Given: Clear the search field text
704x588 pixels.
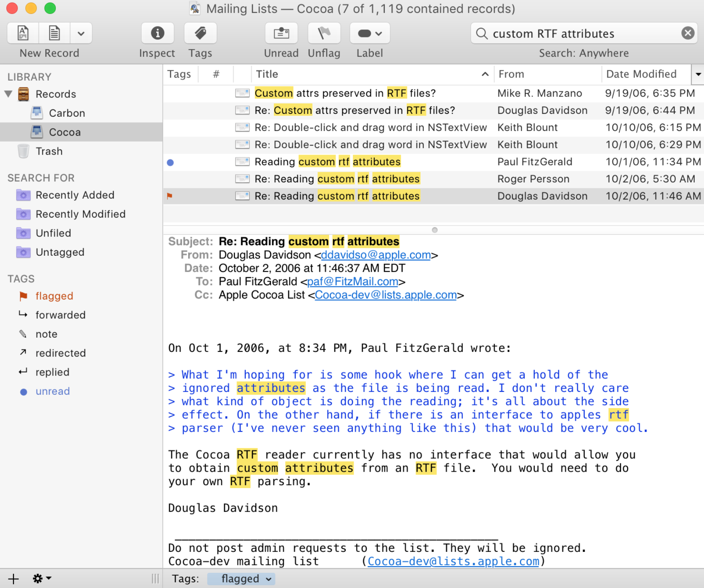Looking at the screenshot, I should tap(688, 33).
